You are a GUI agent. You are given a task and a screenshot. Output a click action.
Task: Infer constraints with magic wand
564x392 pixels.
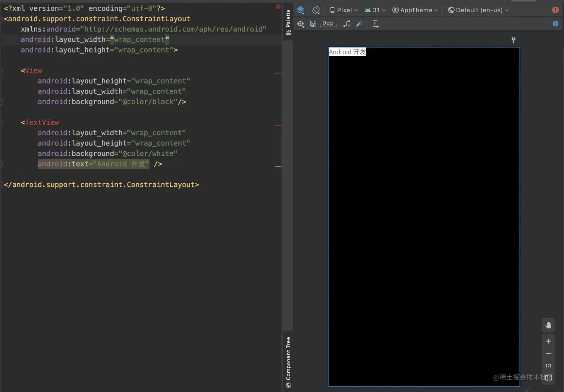359,24
